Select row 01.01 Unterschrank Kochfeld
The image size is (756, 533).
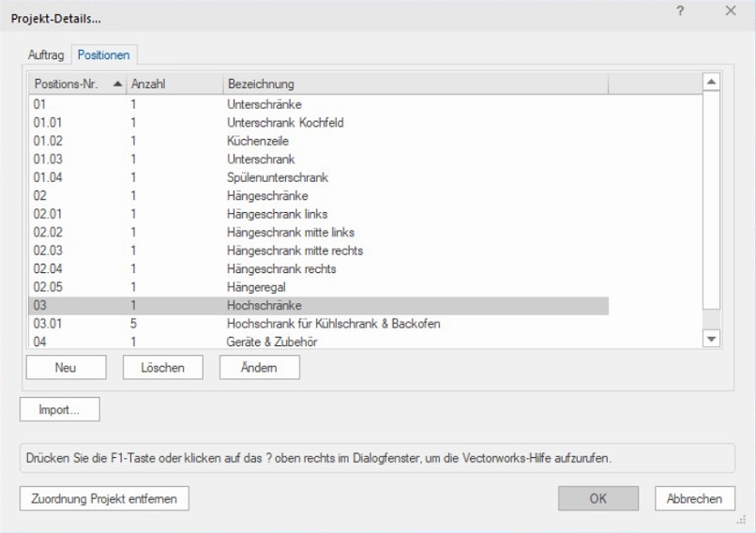(x=281, y=122)
